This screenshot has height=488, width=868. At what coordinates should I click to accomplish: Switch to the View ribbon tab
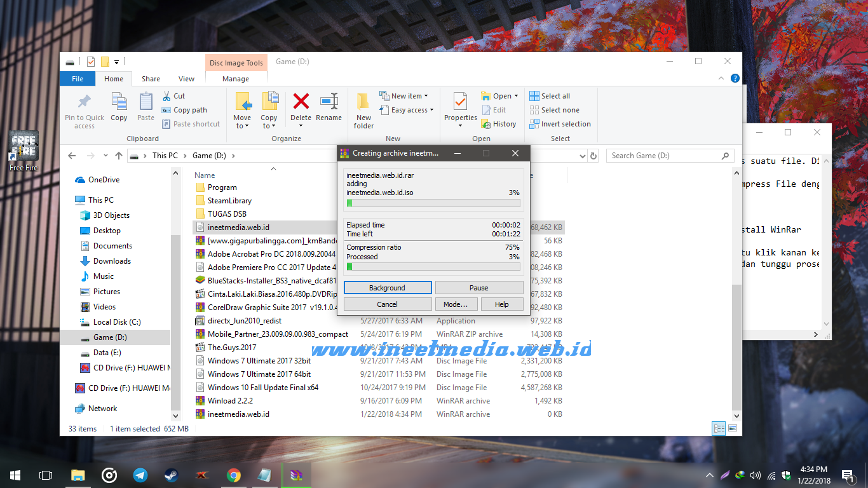pyautogui.click(x=186, y=79)
